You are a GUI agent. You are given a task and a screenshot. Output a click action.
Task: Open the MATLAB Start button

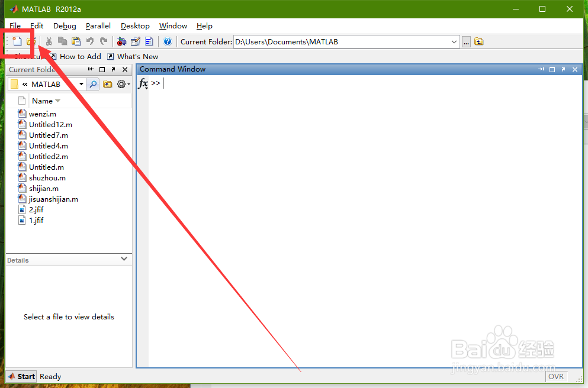[22, 376]
